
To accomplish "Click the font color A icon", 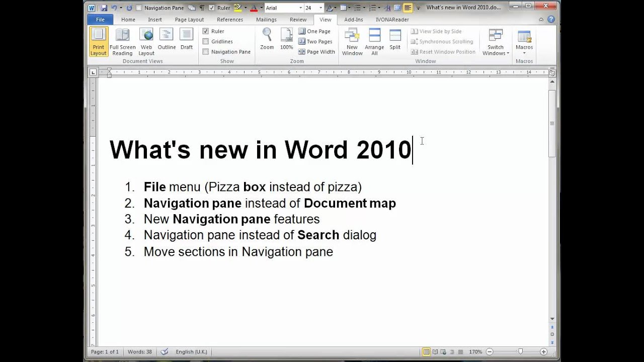I will point(254,8).
